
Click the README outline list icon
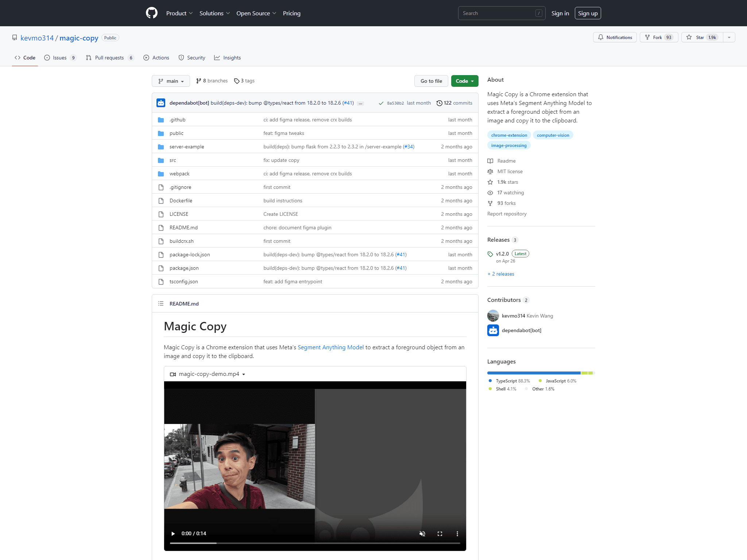pos(161,303)
